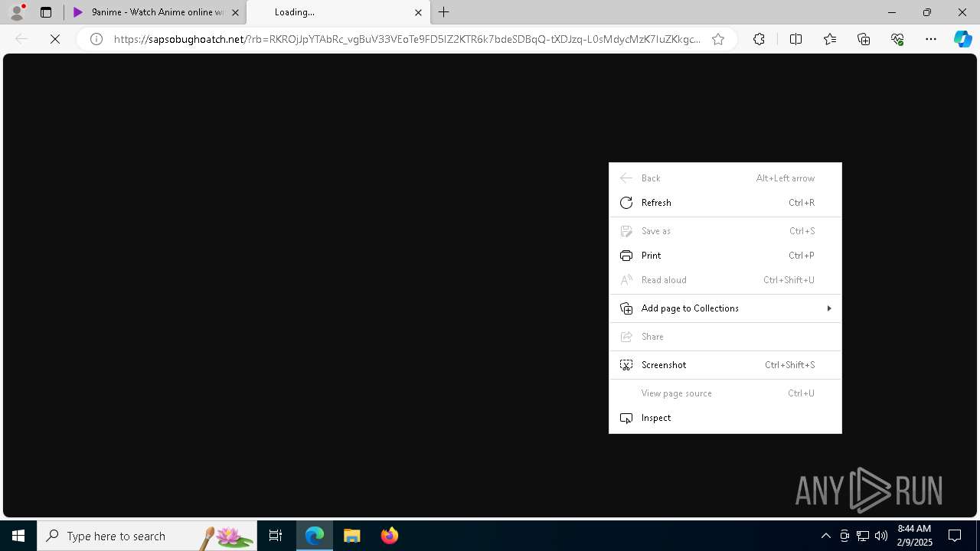Open the network tray icon
The image size is (980, 551).
click(x=863, y=536)
